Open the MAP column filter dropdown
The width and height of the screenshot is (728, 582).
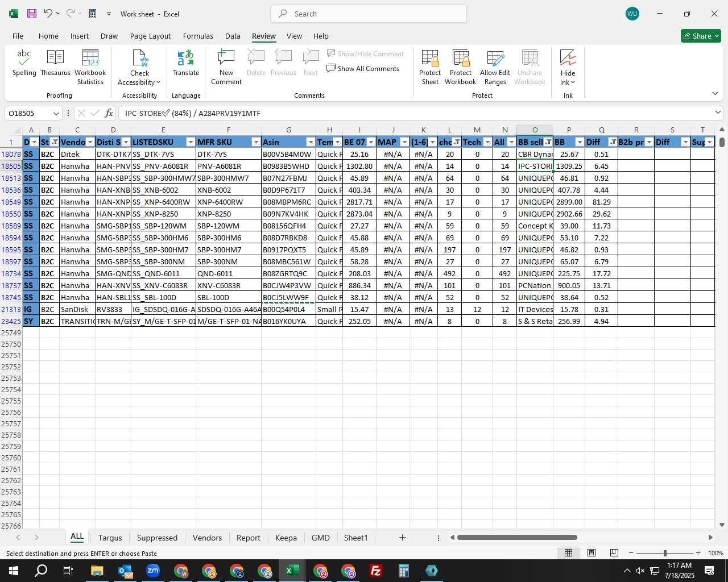coord(404,142)
